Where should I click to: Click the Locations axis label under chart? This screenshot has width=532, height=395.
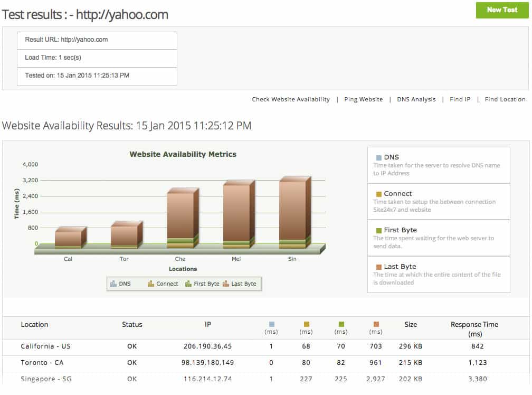click(x=183, y=269)
